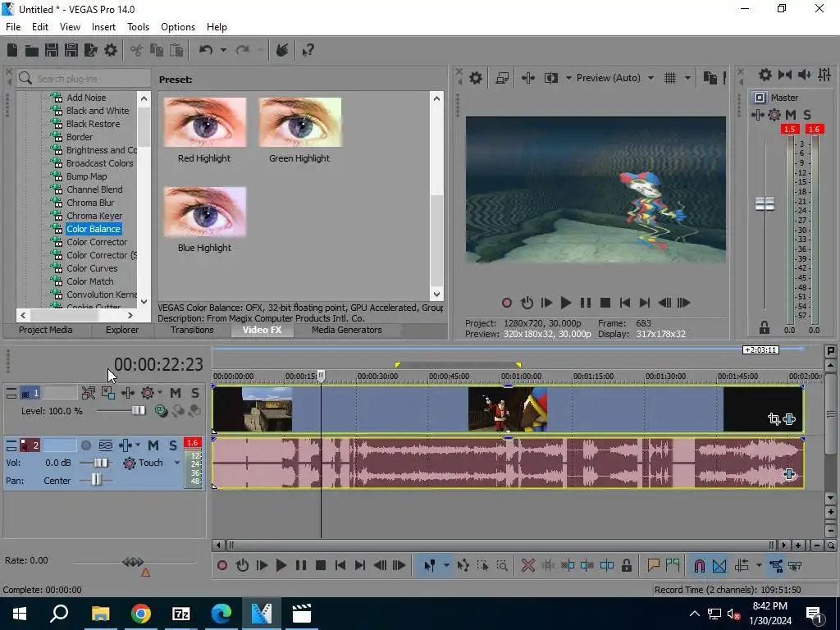The height and width of the screenshot is (630, 840).
Task: Switch to the Project Media tab
Action: coord(46,330)
